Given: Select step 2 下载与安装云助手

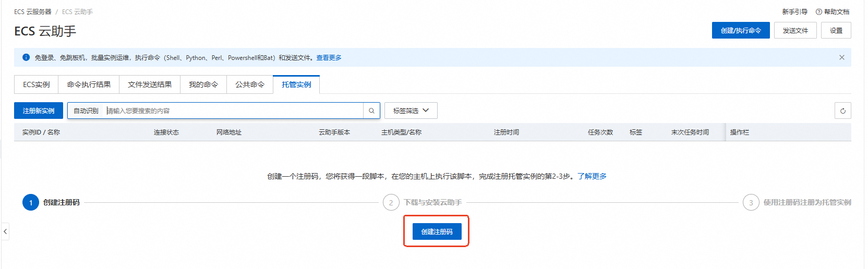Looking at the screenshot, I should 423,202.
